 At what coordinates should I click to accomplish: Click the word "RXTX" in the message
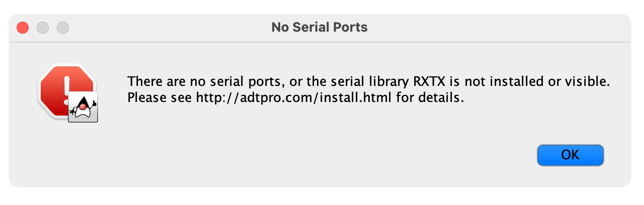(x=427, y=81)
